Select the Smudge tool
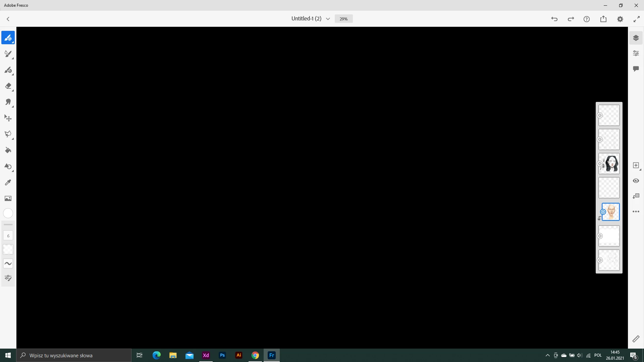This screenshot has height=362, width=644. click(8, 102)
